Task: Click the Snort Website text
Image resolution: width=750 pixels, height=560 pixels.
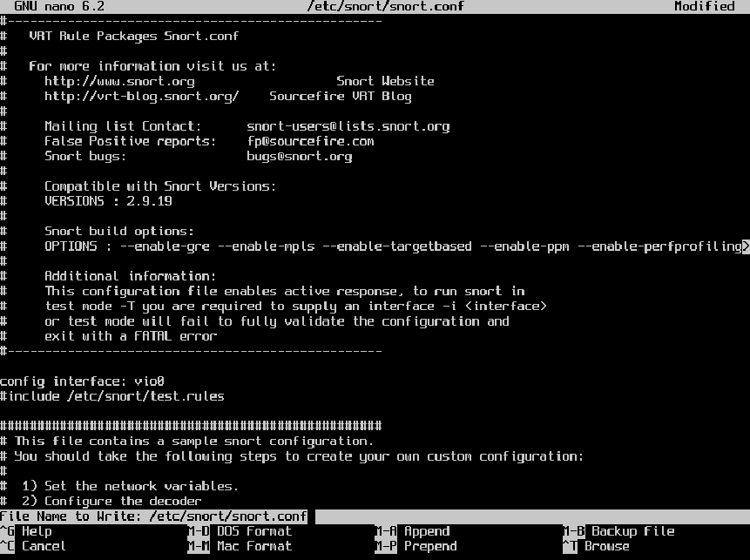Action: point(386,81)
